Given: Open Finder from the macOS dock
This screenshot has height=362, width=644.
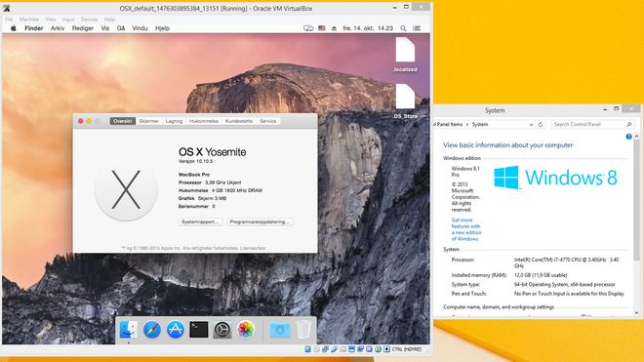Looking at the screenshot, I should point(128,330).
